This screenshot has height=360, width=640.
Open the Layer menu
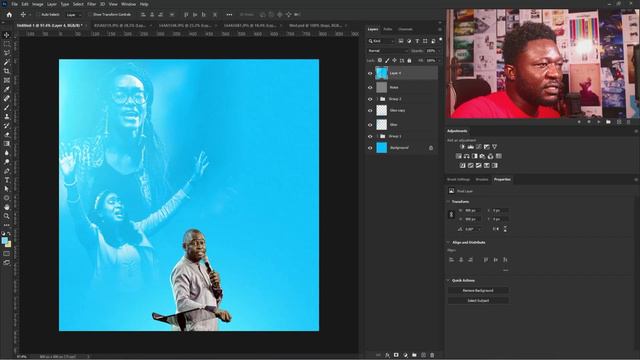click(x=52, y=4)
